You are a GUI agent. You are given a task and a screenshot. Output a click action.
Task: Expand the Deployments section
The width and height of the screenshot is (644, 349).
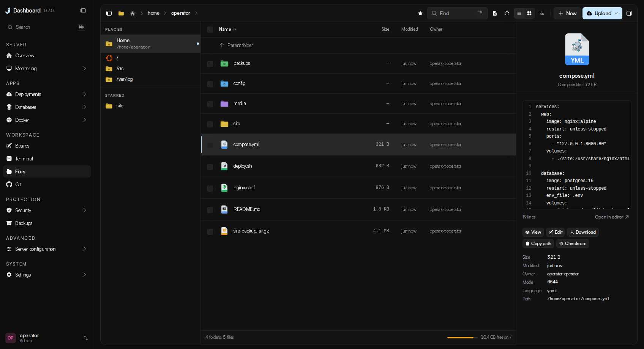[x=85, y=94]
